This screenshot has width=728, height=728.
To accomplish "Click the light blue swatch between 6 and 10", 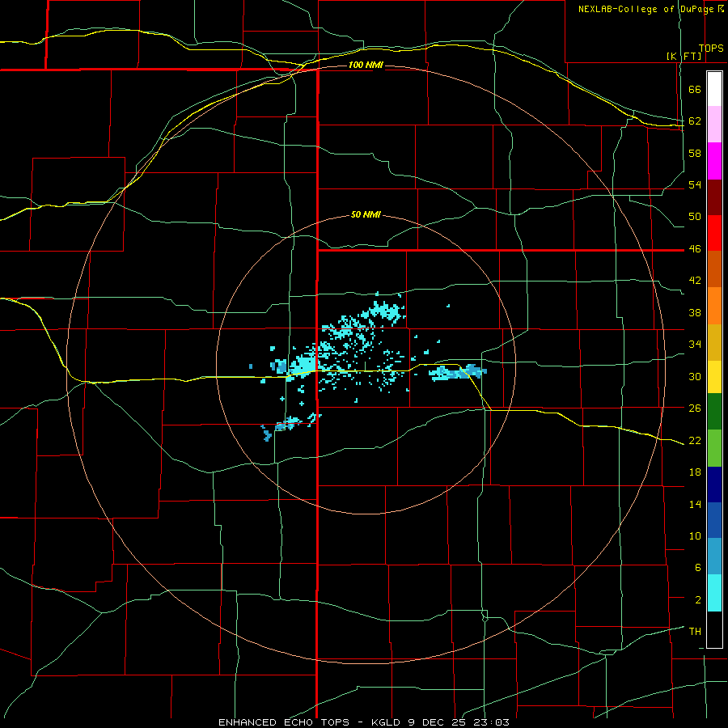I will click(714, 557).
